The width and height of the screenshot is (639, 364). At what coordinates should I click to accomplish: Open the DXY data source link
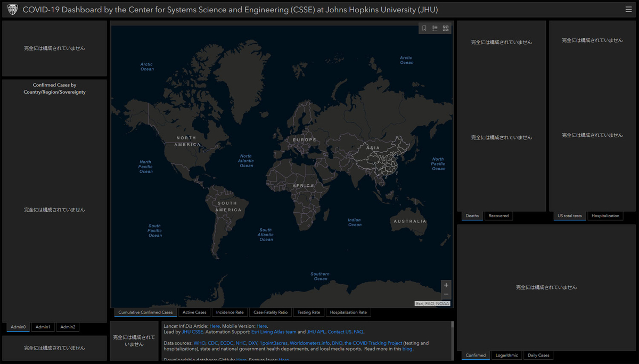click(253, 343)
